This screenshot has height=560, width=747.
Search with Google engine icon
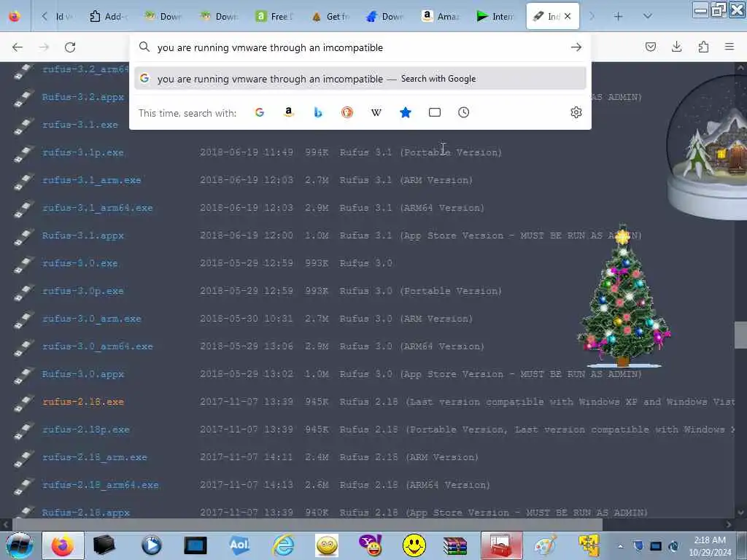click(260, 112)
